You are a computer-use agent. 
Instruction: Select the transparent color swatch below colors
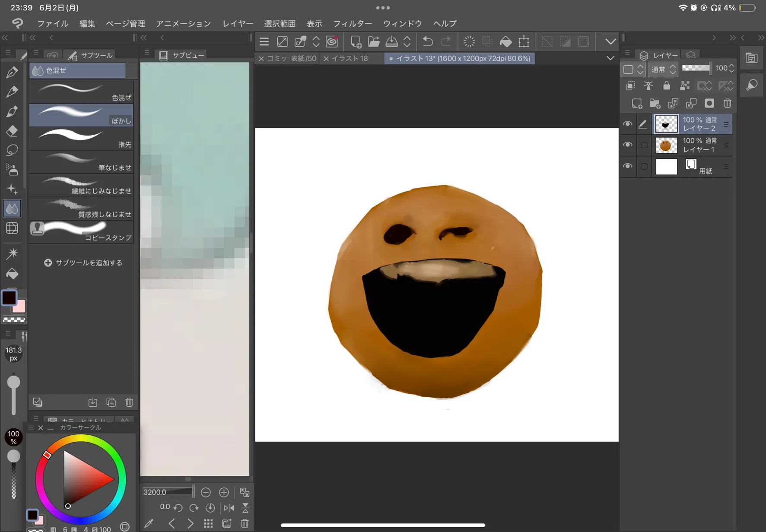[14, 320]
